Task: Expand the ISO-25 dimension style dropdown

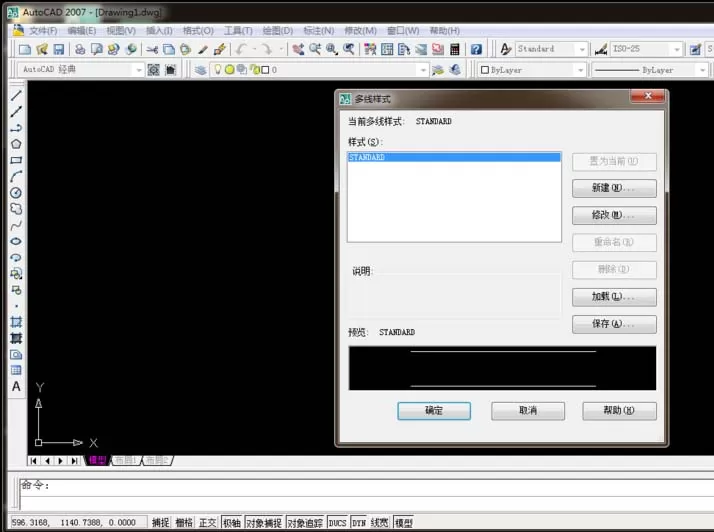Action: (677, 49)
